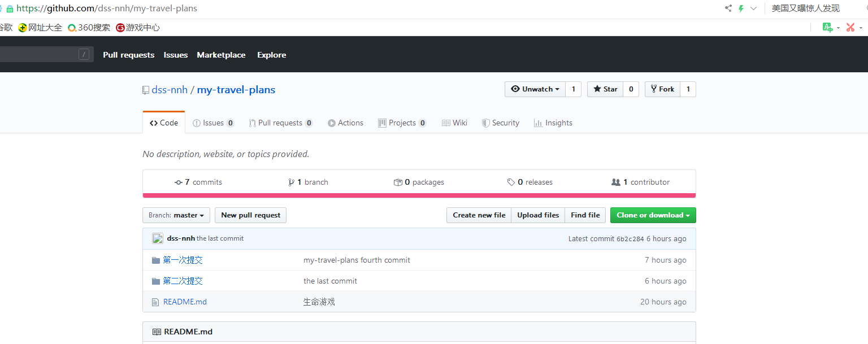Click the book icon in README.md header
868x344 pixels.
point(157,332)
